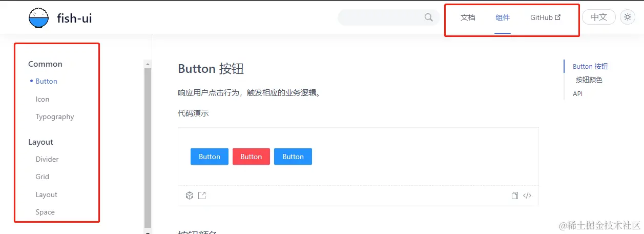Jump to API anchor link

[577, 94]
